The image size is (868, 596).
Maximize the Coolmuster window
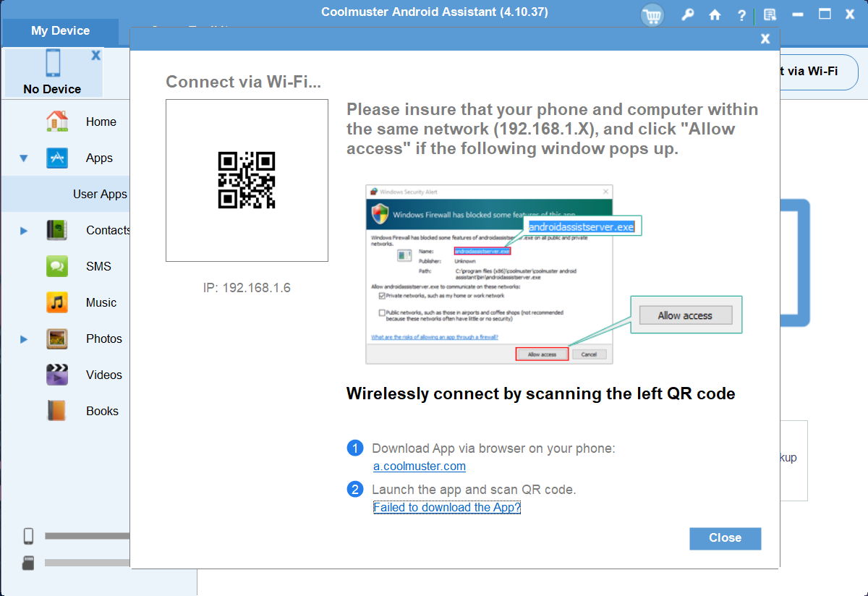point(825,14)
